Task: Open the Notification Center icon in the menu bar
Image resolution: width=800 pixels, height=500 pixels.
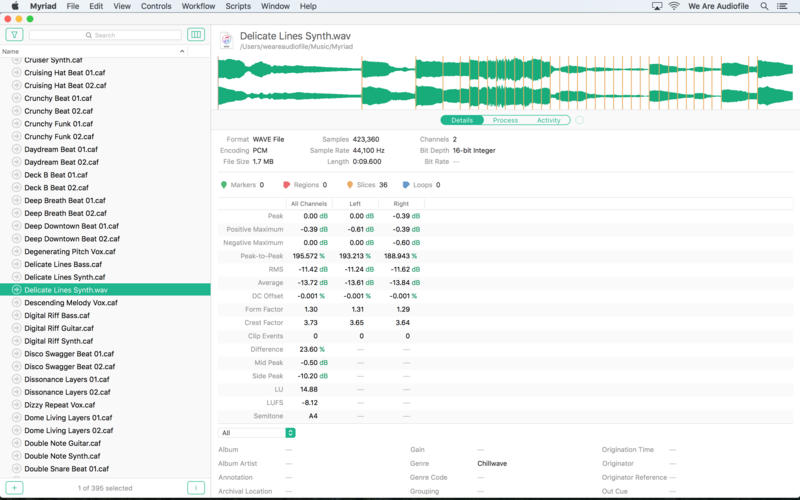Action: (x=782, y=6)
